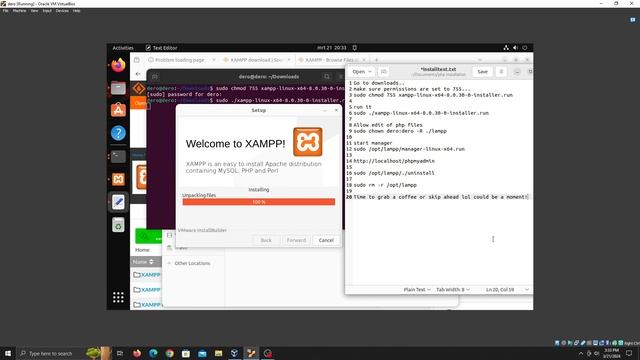Open the Trash icon in the dock
Viewport: 640px width, 360px height.
[118, 225]
